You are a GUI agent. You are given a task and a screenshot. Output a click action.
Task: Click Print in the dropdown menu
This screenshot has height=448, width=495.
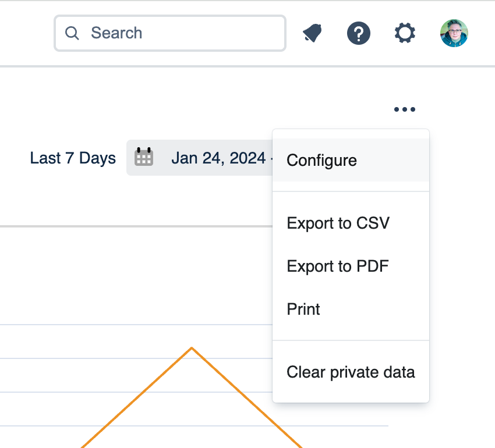click(303, 309)
